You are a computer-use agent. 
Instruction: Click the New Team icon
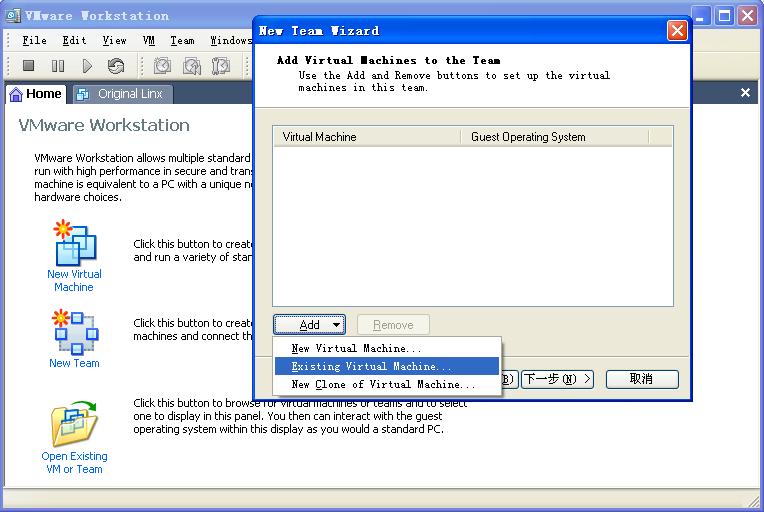pos(74,333)
